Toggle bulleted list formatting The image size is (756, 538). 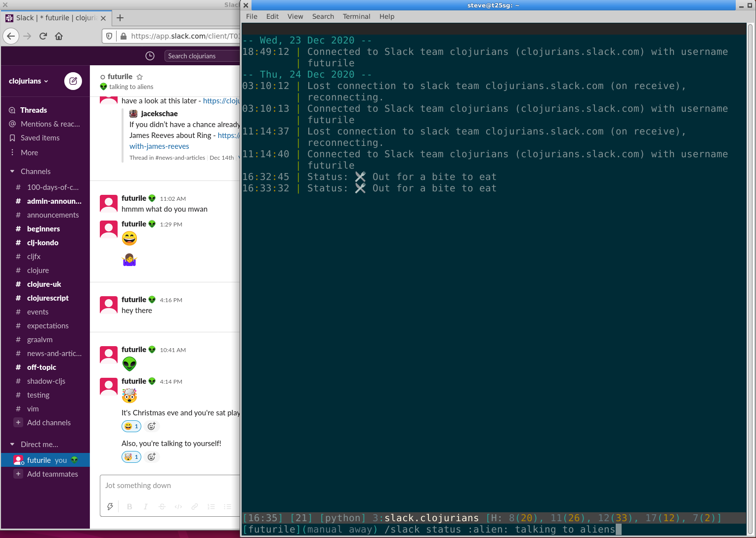[x=227, y=506]
